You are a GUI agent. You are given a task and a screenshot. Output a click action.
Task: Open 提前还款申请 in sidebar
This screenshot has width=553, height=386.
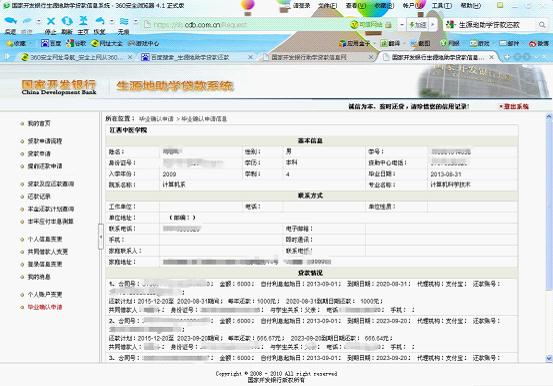pyautogui.click(x=45, y=166)
